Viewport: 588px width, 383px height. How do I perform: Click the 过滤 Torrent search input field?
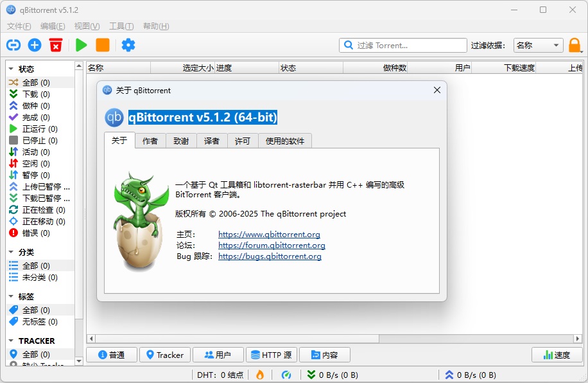tap(402, 46)
